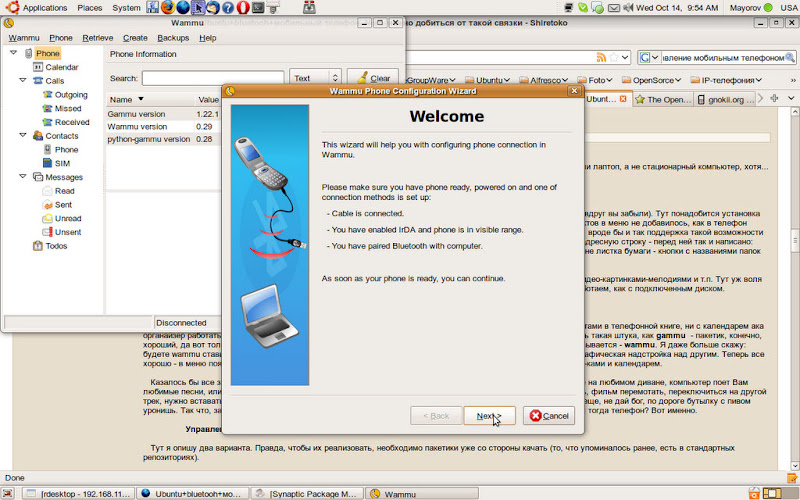Image resolution: width=800 pixels, height=500 pixels.
Task: Collapse the Calls tree branch
Action: click(x=23, y=80)
